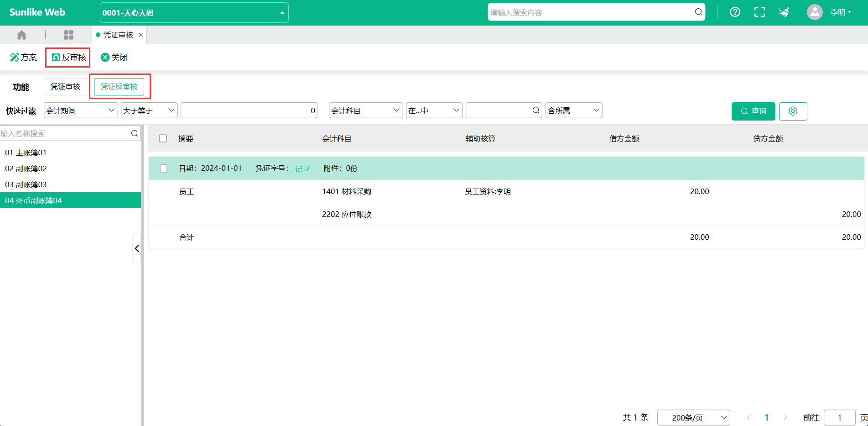
Task: Click the 1401 材料采购 cell
Action: [347, 191]
